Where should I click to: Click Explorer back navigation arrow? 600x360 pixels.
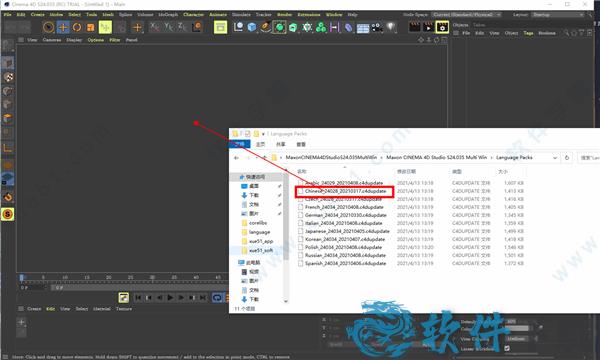coord(236,158)
